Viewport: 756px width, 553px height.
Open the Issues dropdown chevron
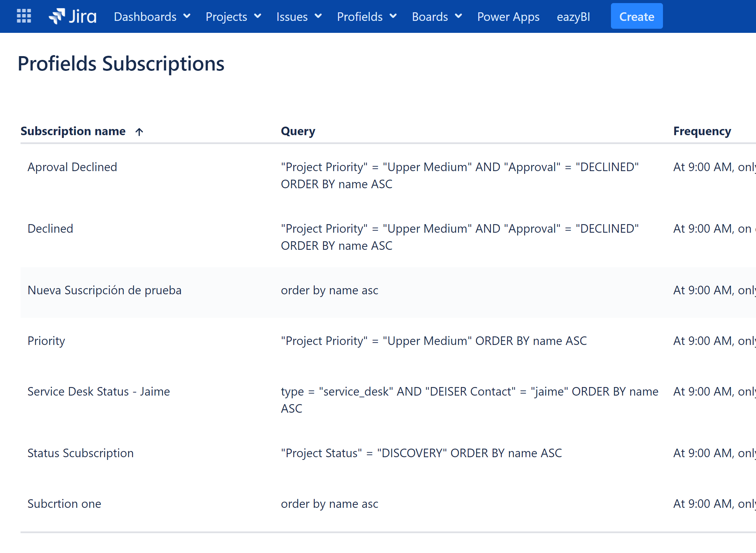click(x=318, y=16)
